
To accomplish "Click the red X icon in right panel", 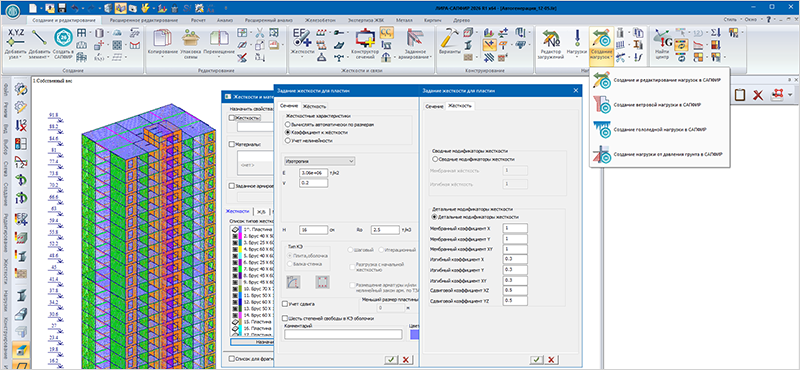I will (758, 94).
